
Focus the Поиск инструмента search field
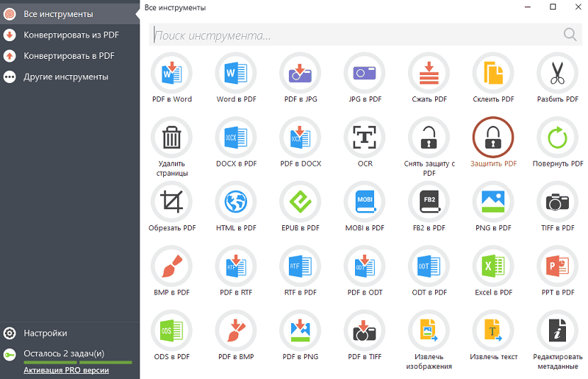tap(353, 35)
